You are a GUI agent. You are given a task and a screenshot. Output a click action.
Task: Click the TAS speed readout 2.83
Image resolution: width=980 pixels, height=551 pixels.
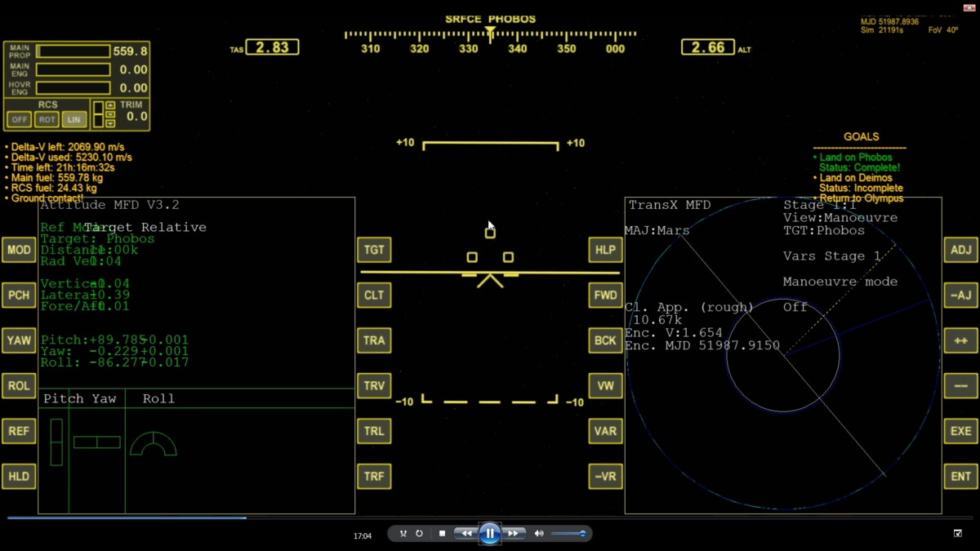coord(272,47)
